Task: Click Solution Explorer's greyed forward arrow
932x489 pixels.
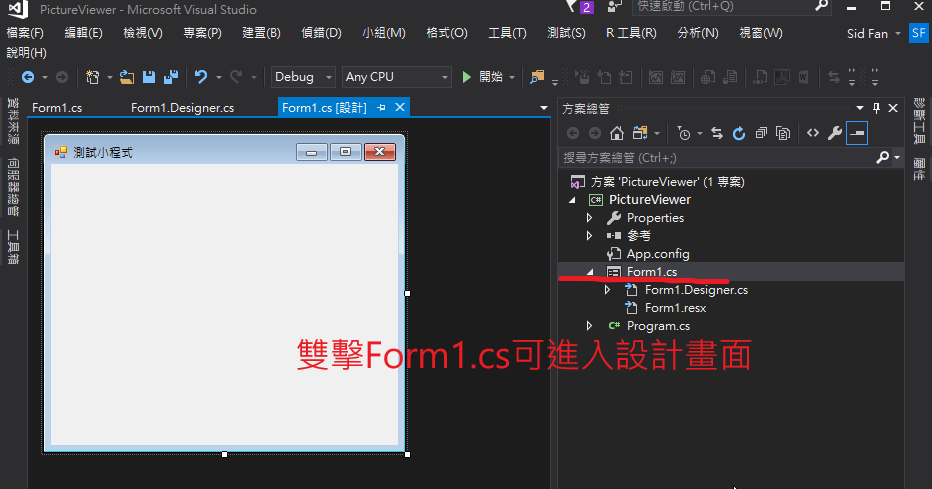Action: point(594,133)
